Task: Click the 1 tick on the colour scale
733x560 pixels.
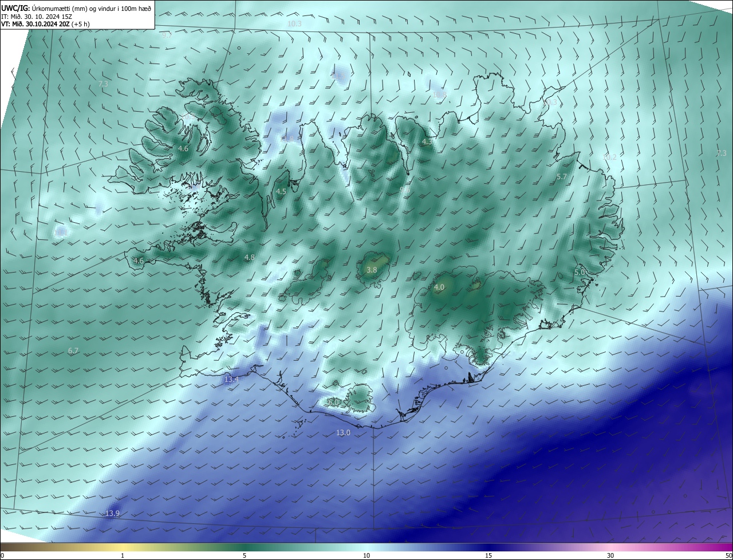Action: [123, 556]
